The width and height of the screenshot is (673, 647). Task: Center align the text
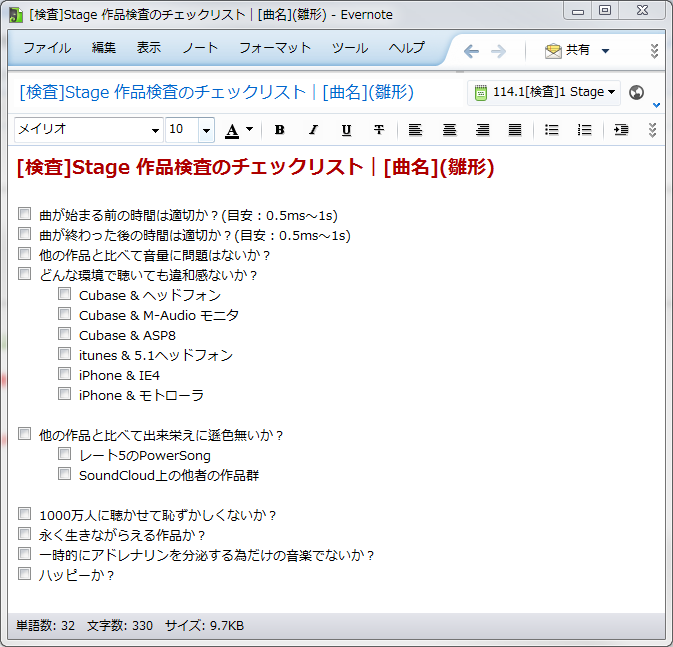[x=450, y=130]
